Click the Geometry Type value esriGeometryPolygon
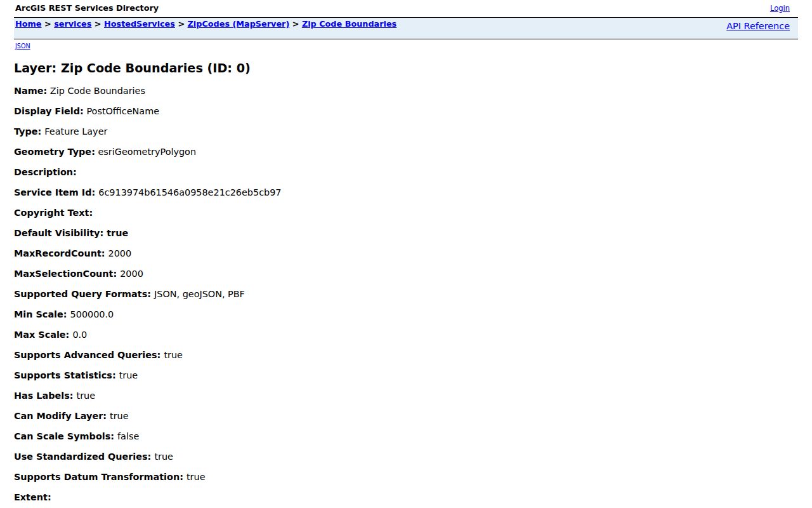Image resolution: width=812 pixels, height=508 pixels. 147,152
